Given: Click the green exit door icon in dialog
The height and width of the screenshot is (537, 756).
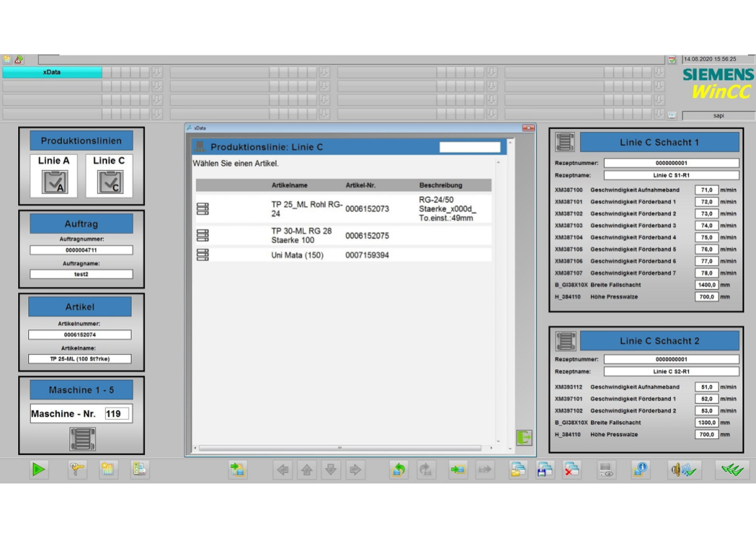Looking at the screenshot, I should pos(524,438).
